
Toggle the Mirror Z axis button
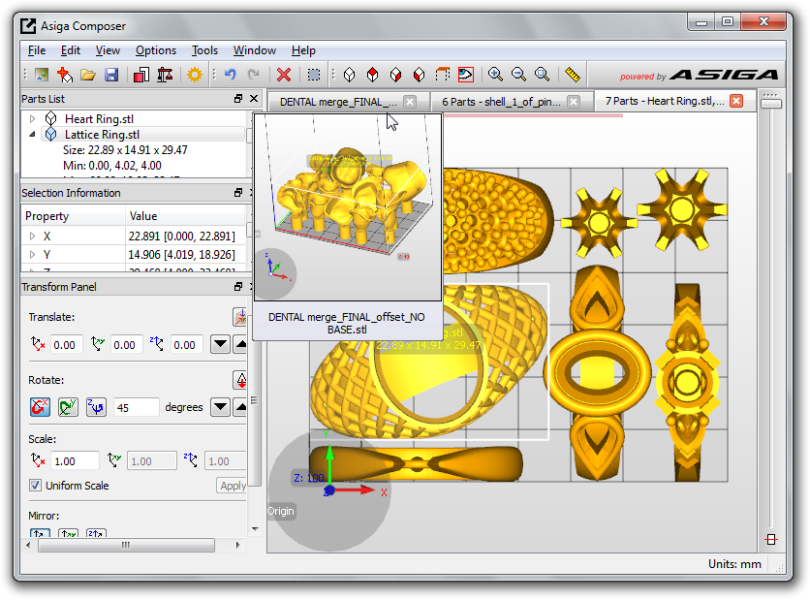coord(97,533)
